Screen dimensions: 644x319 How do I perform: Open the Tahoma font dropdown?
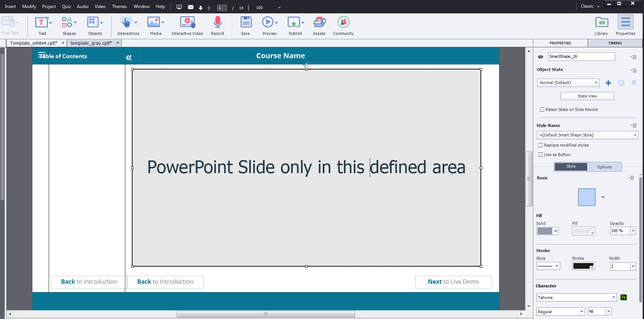(577, 298)
